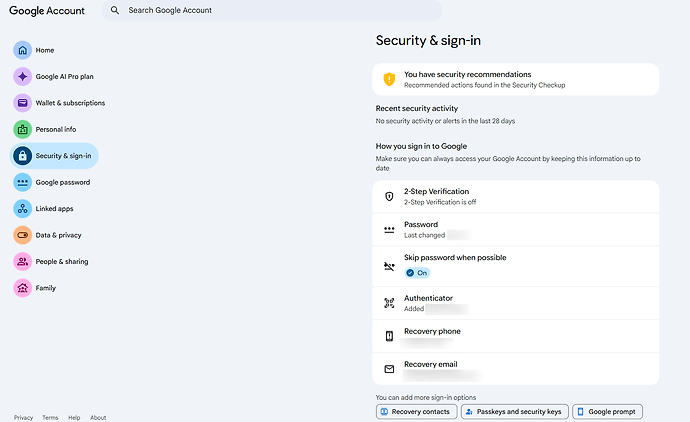
Task: Click Passkeys and security keys button
Action: point(514,412)
